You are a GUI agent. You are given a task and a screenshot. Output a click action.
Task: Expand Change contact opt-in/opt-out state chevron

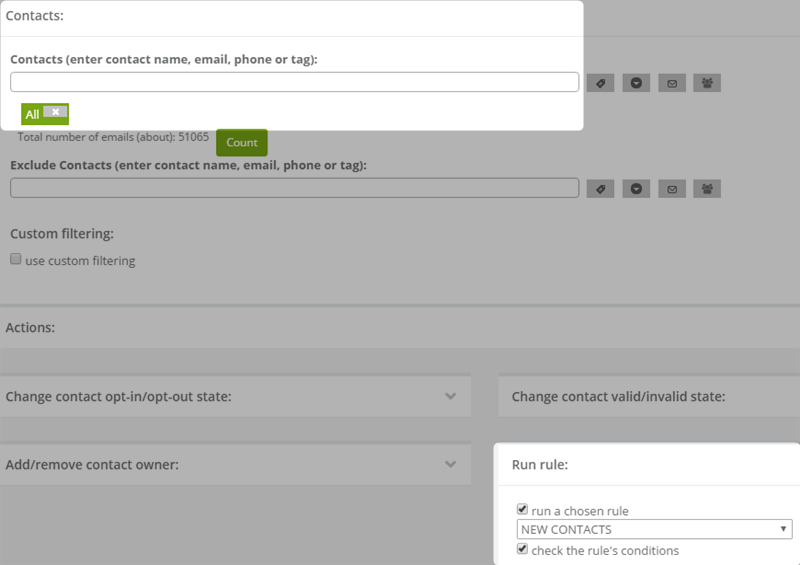click(450, 396)
